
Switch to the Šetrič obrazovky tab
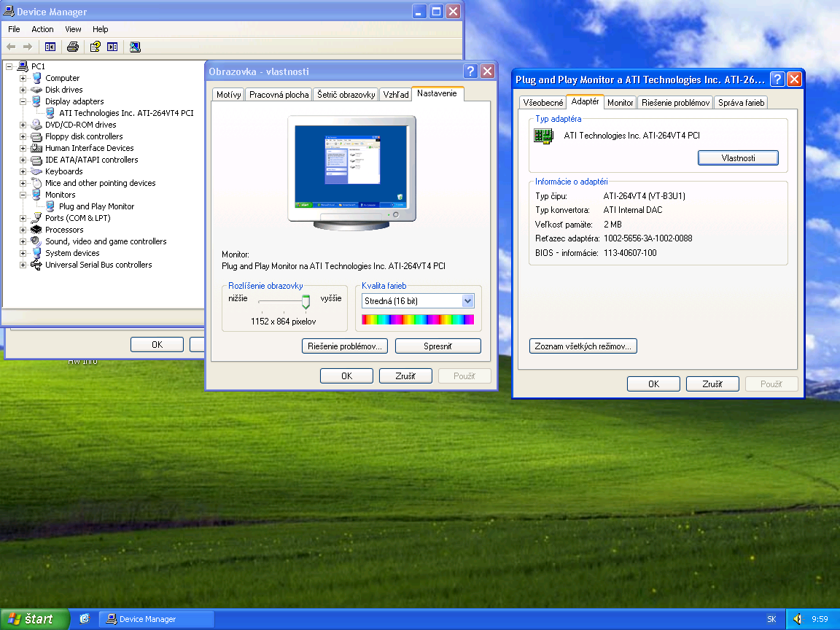pyautogui.click(x=346, y=94)
